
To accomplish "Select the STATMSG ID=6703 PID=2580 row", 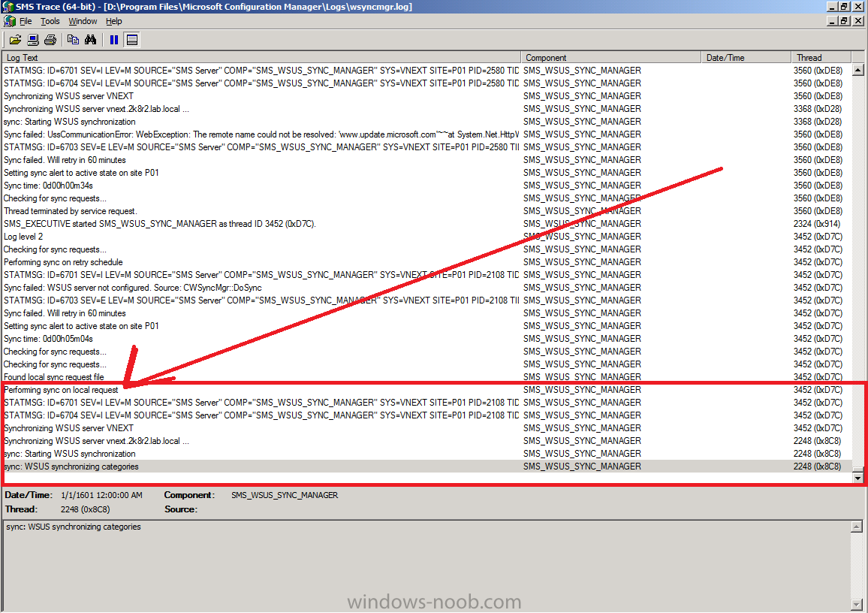I will (426, 147).
